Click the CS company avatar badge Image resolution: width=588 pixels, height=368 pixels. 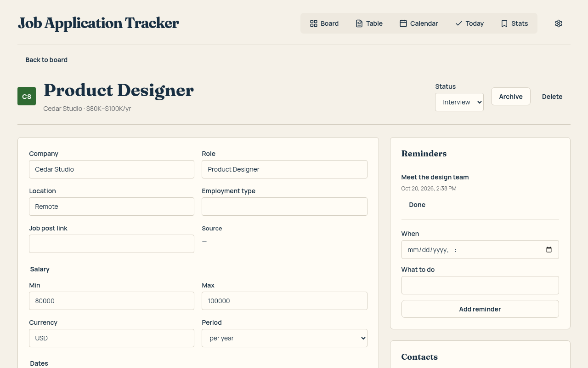tap(27, 96)
